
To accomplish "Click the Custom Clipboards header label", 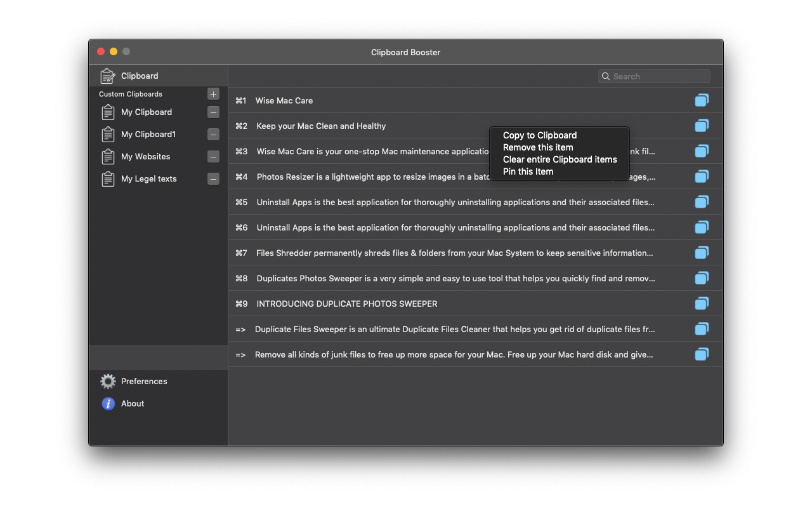I will click(x=131, y=94).
